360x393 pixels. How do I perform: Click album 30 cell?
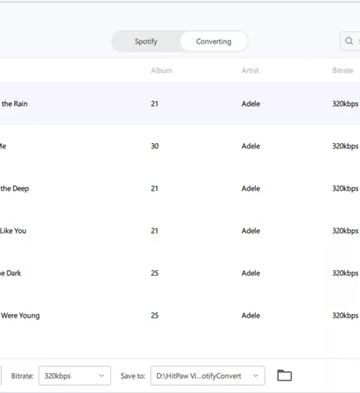point(155,146)
